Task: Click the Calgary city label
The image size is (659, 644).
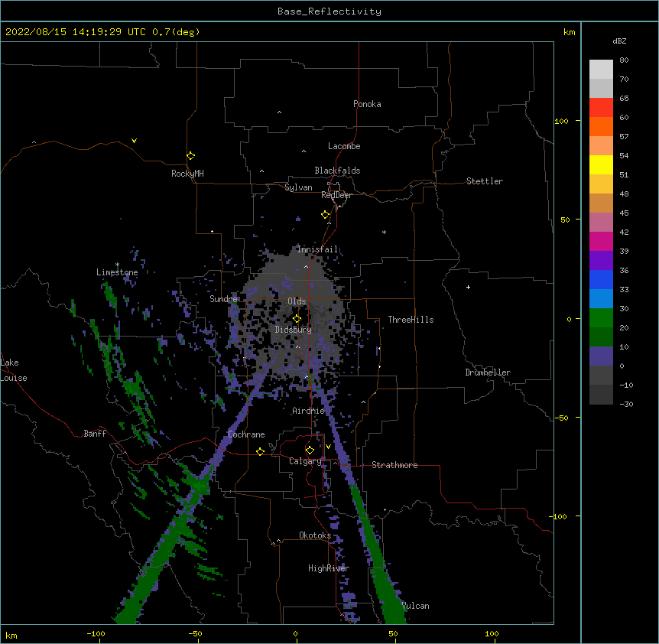Action: (305, 461)
